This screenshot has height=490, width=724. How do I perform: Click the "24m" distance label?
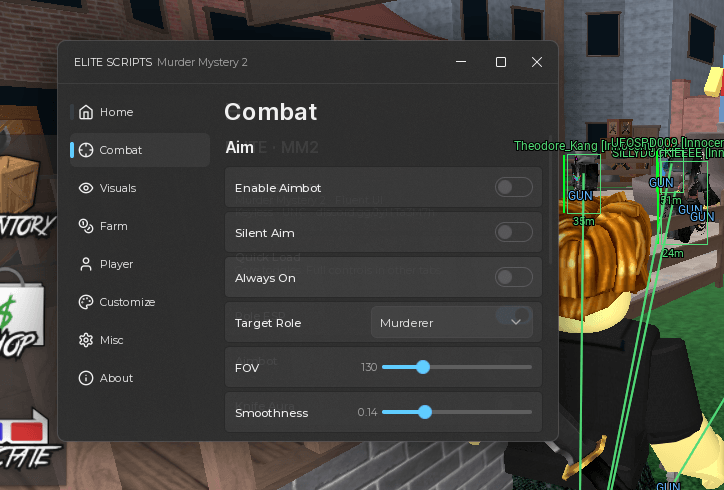tap(673, 253)
